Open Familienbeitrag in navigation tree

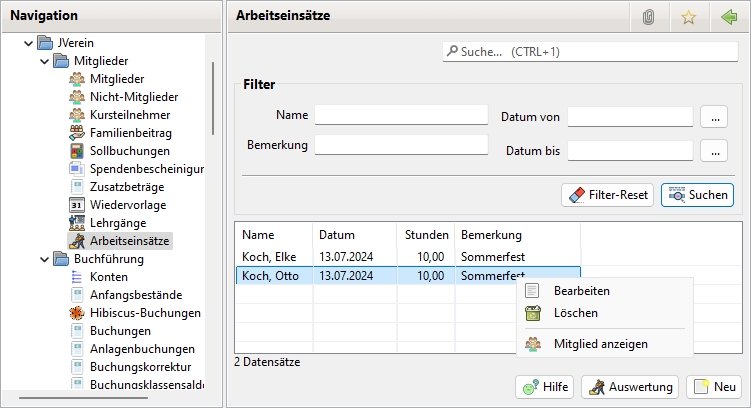point(130,132)
